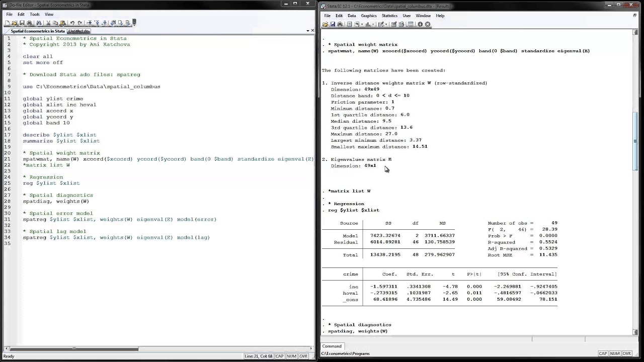The width and height of the screenshot is (644, 362).
Task: Open Find with the binoculars icon
Action: click(39, 23)
